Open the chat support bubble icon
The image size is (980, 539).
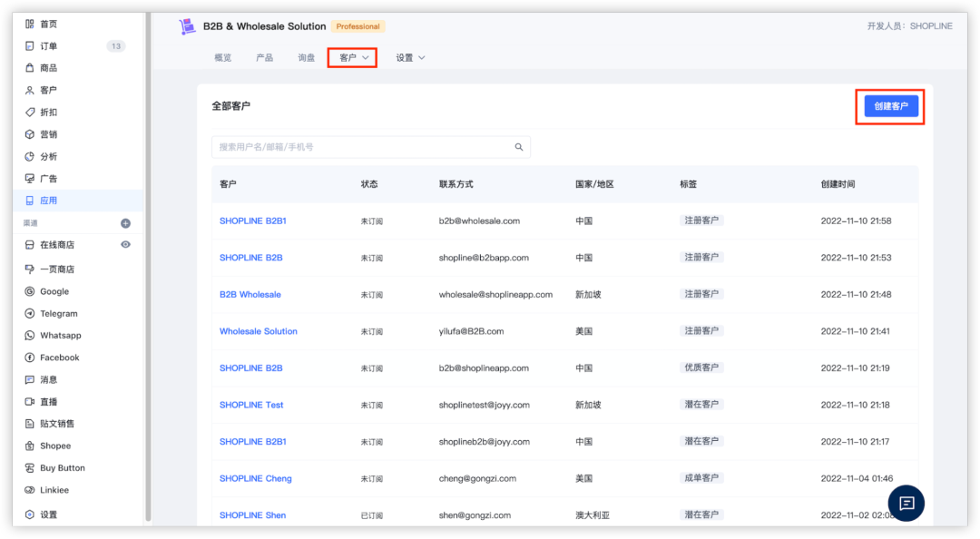[906, 503]
